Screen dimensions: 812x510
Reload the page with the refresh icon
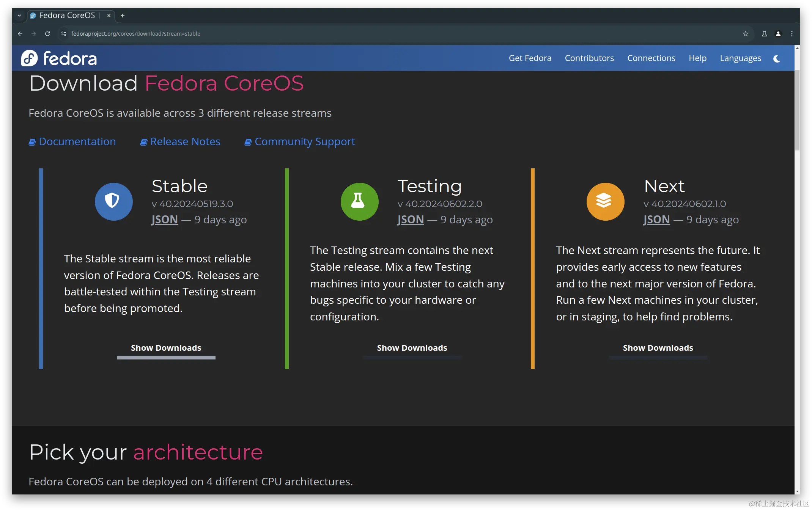47,34
